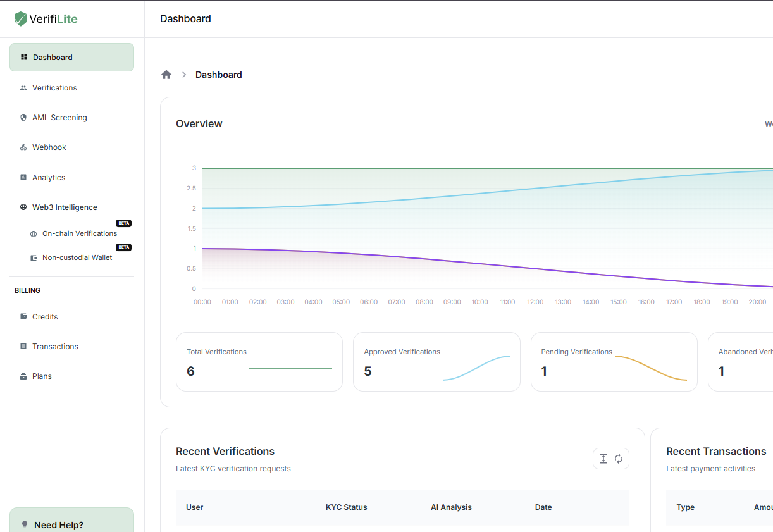Screen dimensions: 773x532
Task: Click the Webhook icon in sidebar
Action: [x=23, y=147]
